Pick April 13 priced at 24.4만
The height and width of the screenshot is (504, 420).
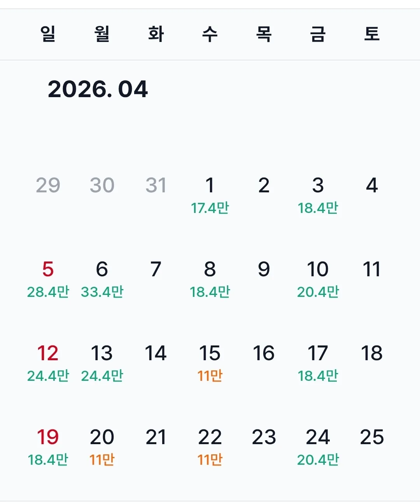pyautogui.click(x=102, y=363)
